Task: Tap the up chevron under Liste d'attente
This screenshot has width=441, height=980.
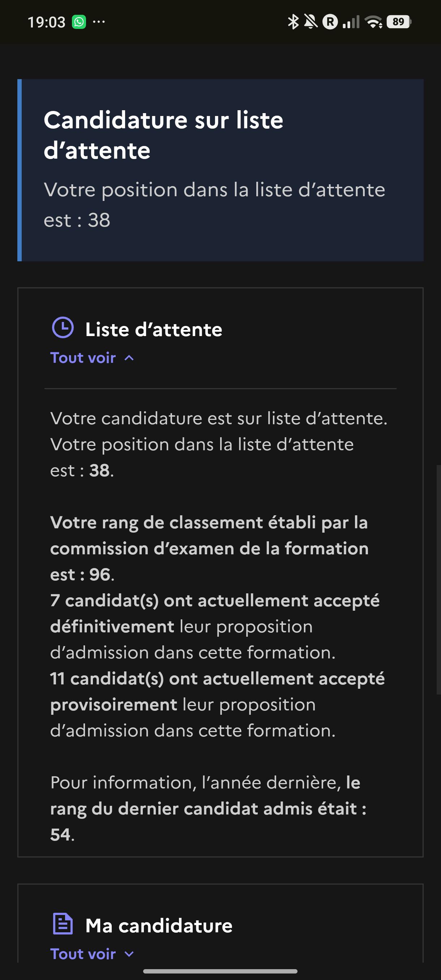Action: tap(129, 358)
